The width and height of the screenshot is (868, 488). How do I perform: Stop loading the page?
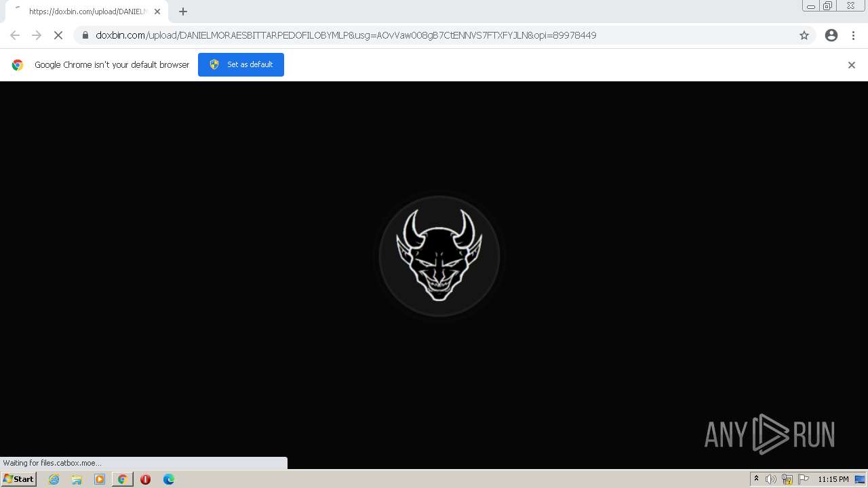click(x=58, y=35)
